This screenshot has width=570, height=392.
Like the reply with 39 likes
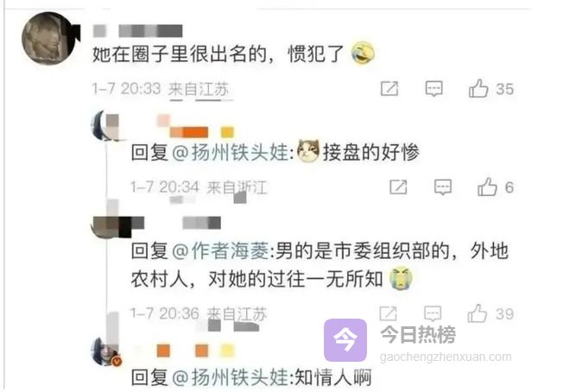[x=477, y=313]
